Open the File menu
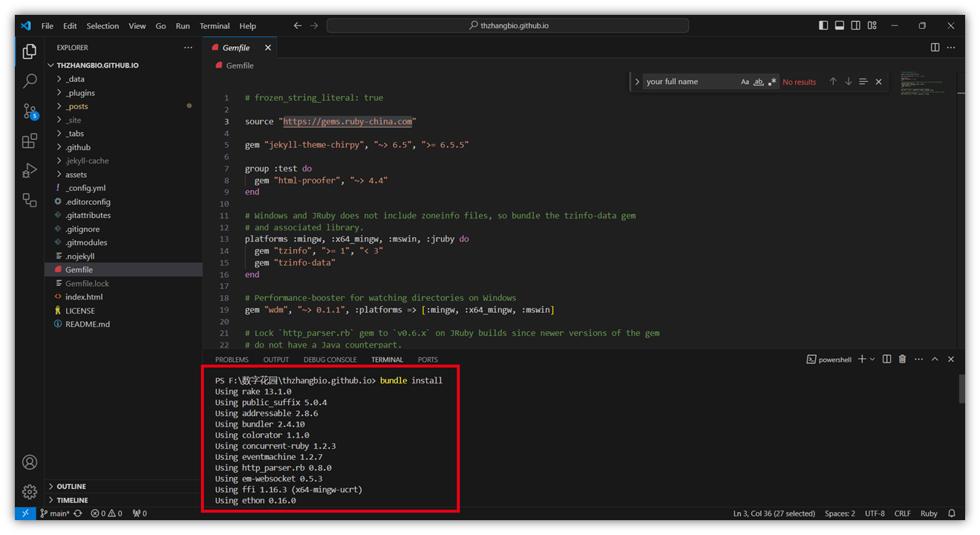This screenshot has height=535, width=980. [48, 26]
